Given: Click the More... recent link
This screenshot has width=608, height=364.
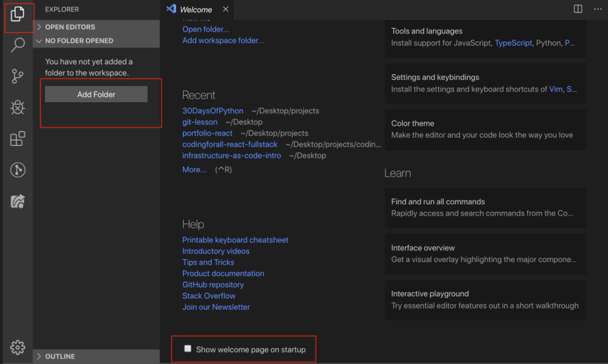Looking at the screenshot, I should (x=195, y=170).
